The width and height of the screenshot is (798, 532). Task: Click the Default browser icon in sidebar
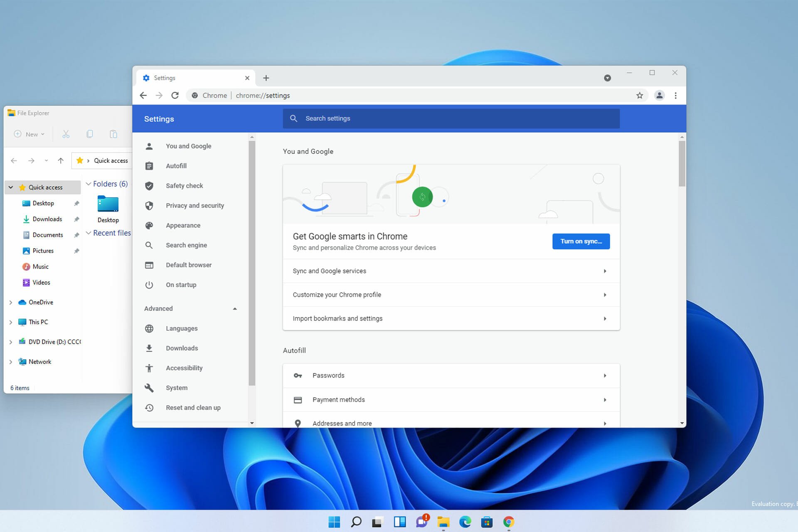coord(150,265)
